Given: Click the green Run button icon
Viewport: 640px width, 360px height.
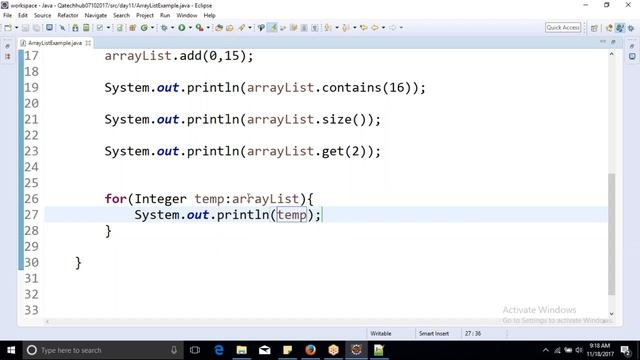Looking at the screenshot, I should click(x=182, y=28).
